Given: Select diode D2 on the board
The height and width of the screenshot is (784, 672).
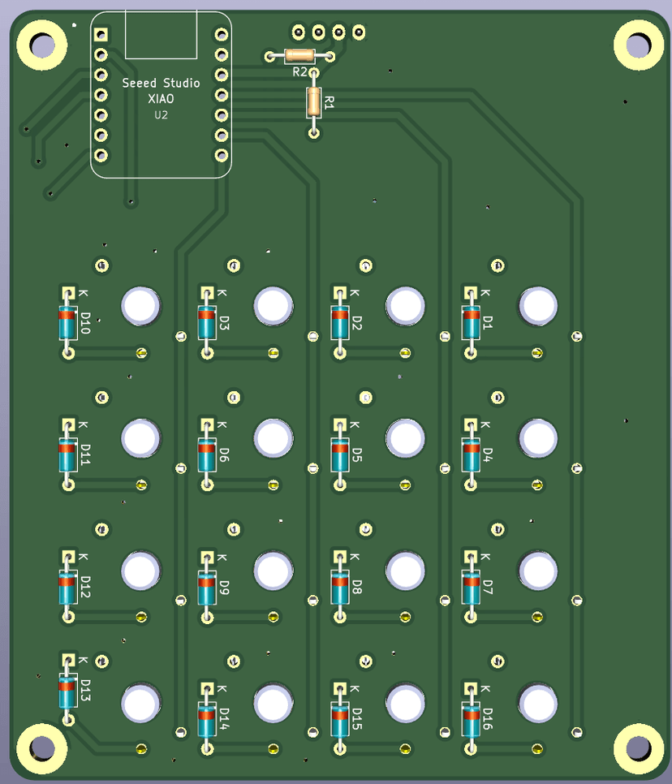Looking at the screenshot, I should 339,323.
